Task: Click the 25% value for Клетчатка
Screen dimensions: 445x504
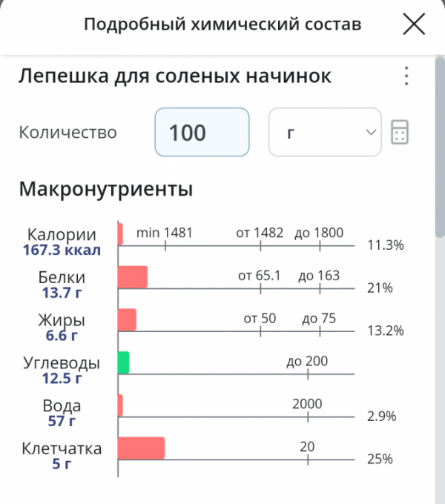Action: [380, 459]
